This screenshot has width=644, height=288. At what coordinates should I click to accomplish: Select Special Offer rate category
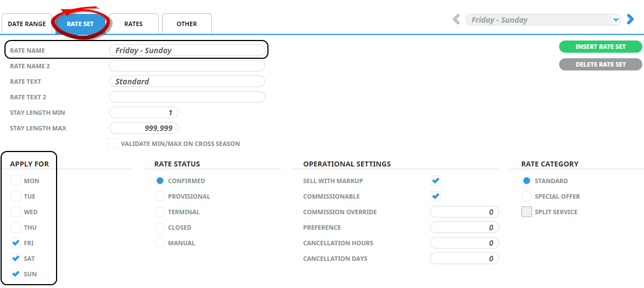coord(526,196)
